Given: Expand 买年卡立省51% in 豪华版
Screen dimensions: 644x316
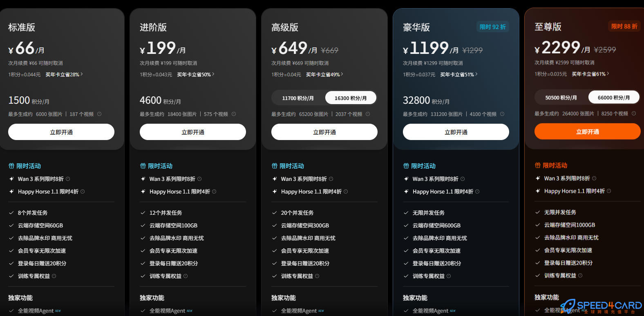Looking at the screenshot, I should tap(459, 75).
